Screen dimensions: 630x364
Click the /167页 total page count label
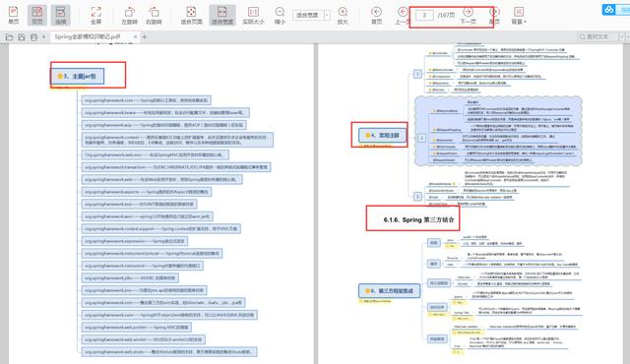coord(446,16)
